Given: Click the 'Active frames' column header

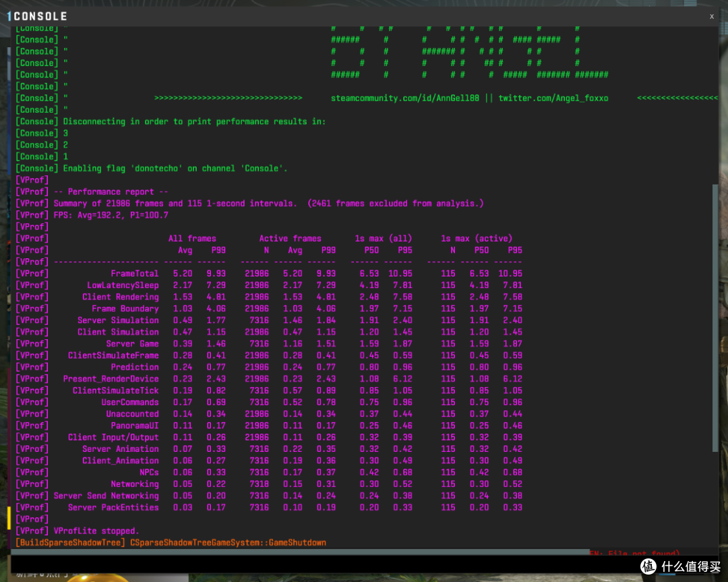Looking at the screenshot, I should [x=290, y=238].
